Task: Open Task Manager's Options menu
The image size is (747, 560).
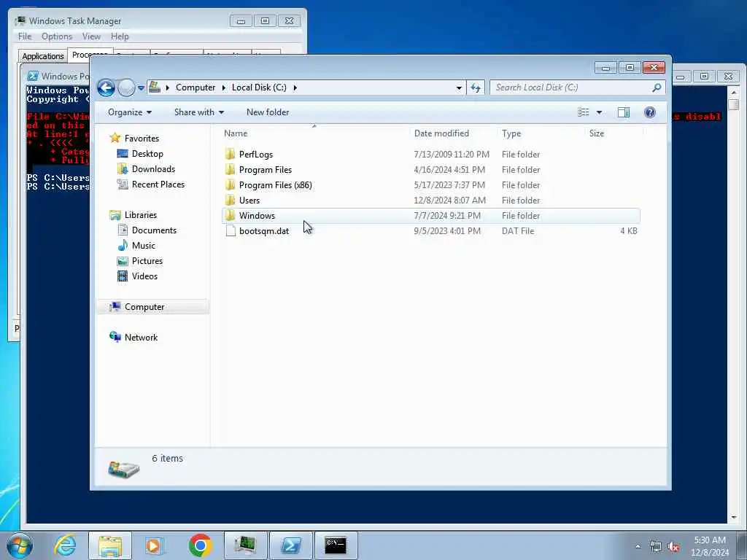Action: [x=57, y=36]
